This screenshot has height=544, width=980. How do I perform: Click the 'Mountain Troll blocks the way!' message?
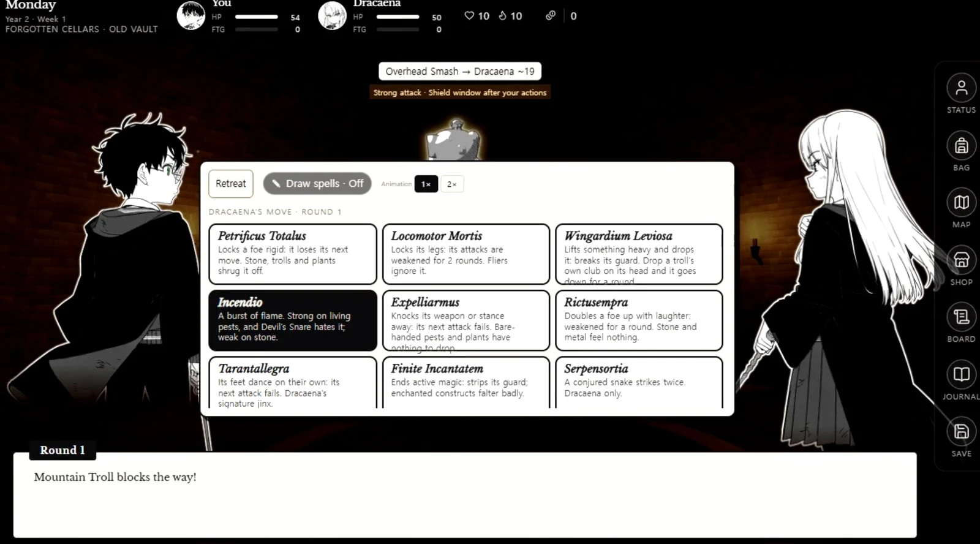[x=115, y=477]
